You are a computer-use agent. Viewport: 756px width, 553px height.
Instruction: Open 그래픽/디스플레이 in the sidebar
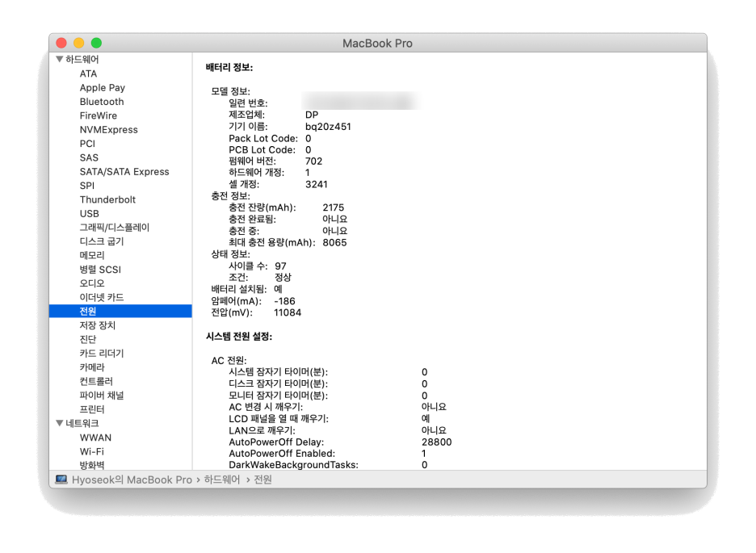(x=114, y=228)
